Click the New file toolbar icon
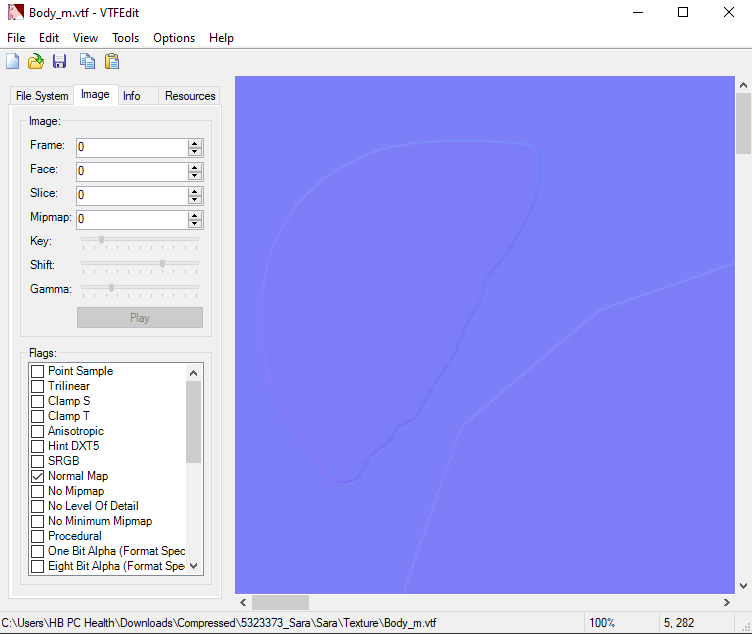The image size is (752, 634). (13, 61)
